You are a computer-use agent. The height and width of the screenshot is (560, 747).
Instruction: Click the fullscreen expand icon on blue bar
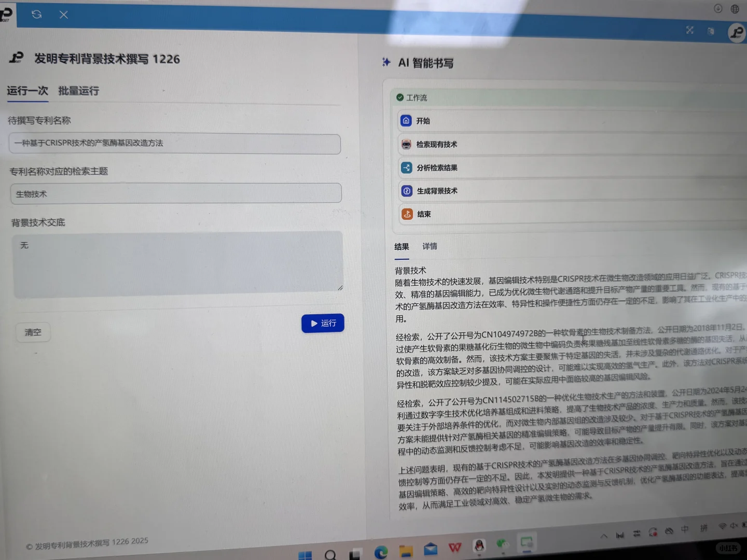point(689,31)
